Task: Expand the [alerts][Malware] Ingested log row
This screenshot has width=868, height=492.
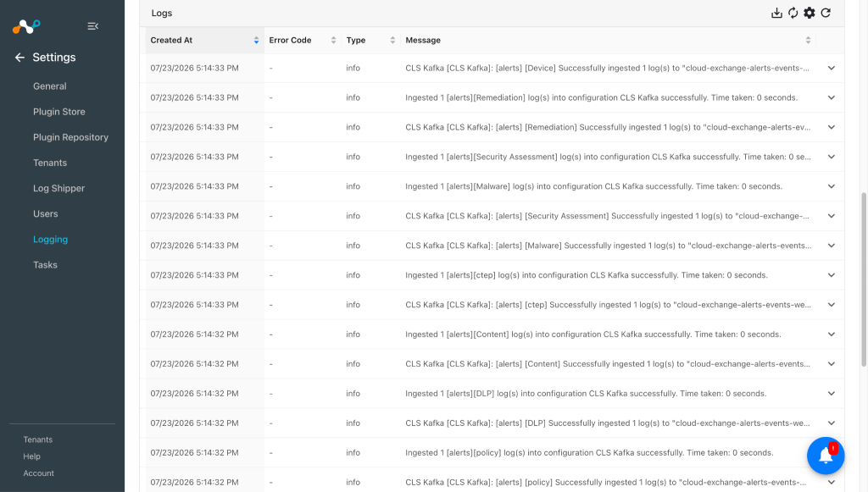Action: [x=831, y=186]
